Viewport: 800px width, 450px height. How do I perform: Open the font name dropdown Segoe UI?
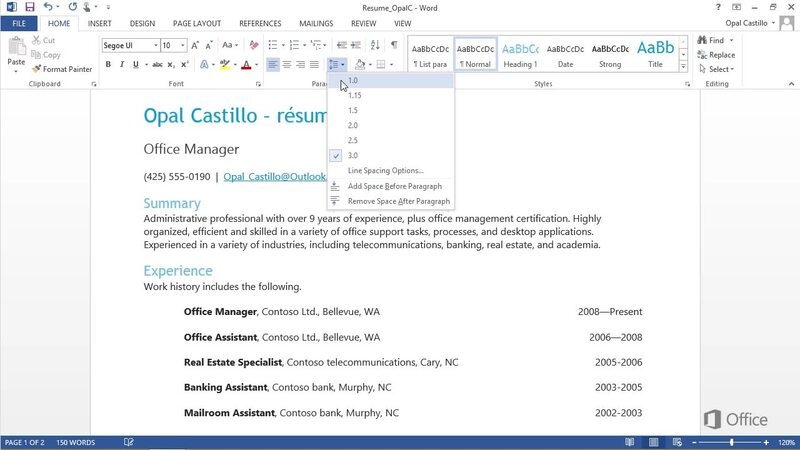155,45
